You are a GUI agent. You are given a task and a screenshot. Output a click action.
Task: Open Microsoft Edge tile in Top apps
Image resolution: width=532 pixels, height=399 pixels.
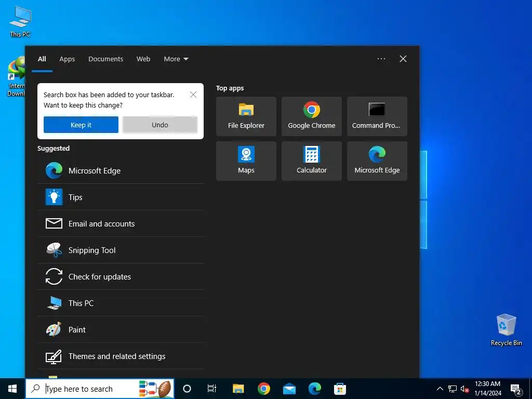[x=377, y=161]
